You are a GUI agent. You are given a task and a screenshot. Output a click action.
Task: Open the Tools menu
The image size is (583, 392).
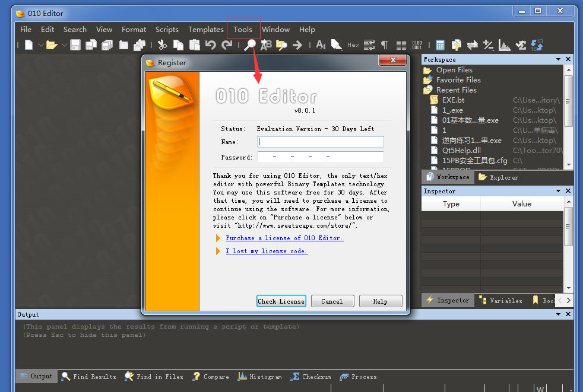tap(242, 29)
